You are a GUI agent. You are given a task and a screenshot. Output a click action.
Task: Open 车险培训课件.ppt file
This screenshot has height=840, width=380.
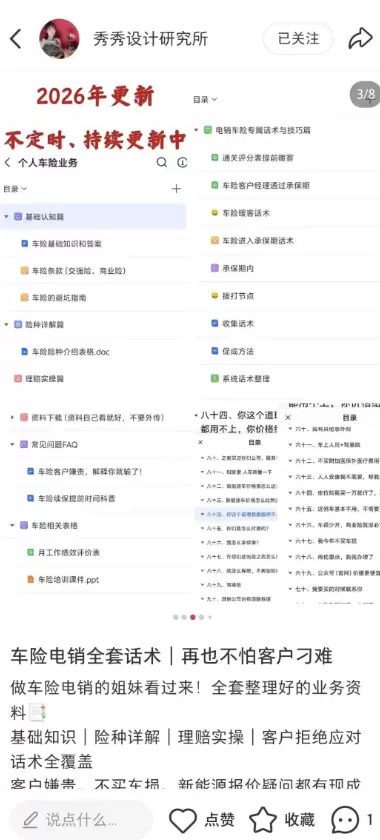[69, 580]
